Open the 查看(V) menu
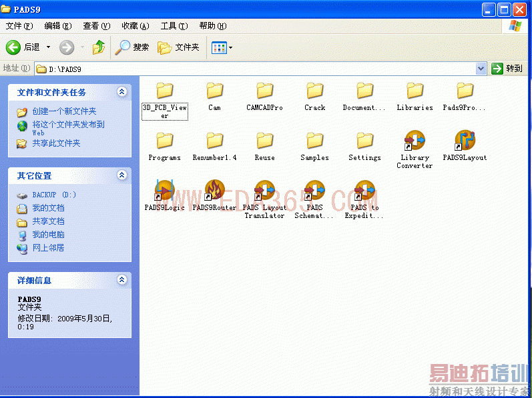532x398 pixels. point(97,26)
